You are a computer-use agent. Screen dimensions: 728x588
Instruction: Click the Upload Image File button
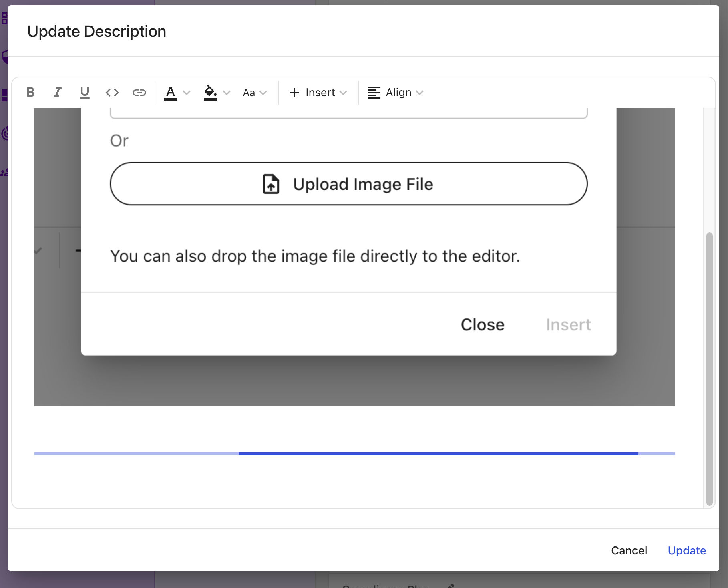click(x=349, y=184)
